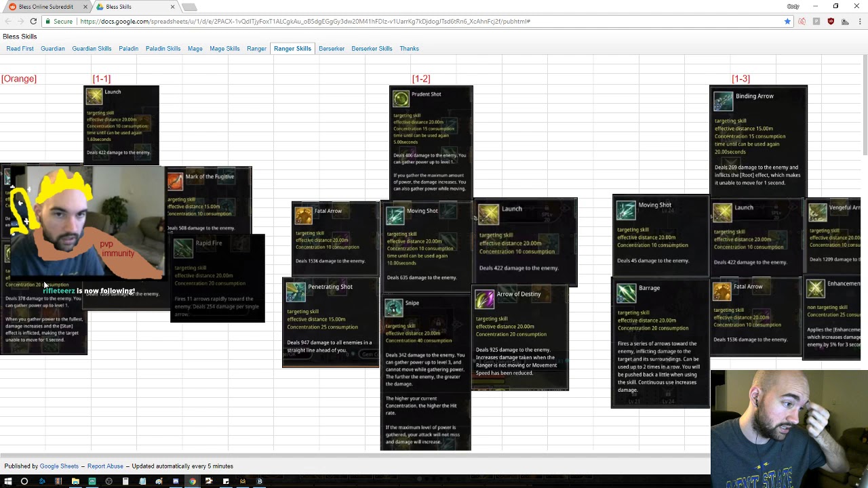This screenshot has width=868, height=488.
Task: Click the blue bookmark star icon
Action: pos(787,21)
